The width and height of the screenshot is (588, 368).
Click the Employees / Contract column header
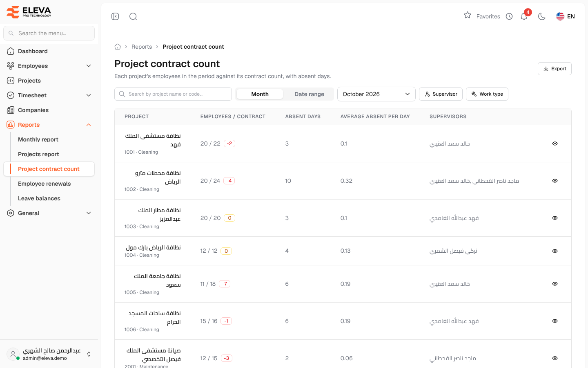pos(233,117)
